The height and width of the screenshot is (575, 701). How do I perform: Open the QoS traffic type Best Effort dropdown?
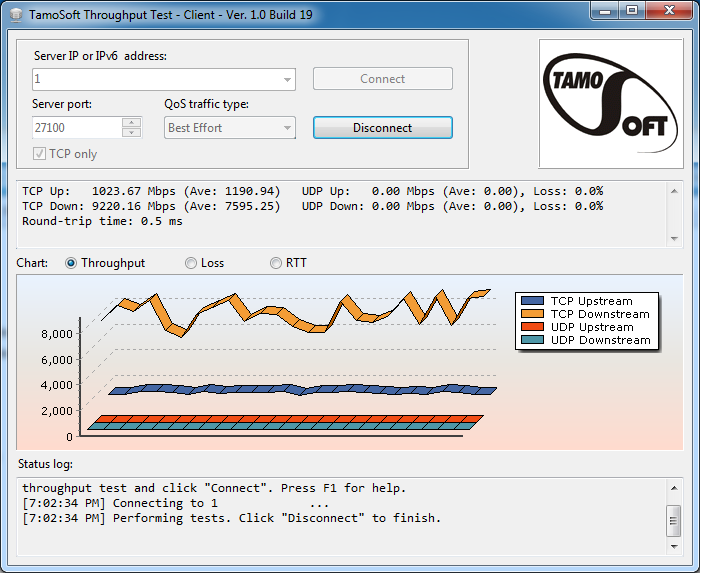tap(230, 128)
